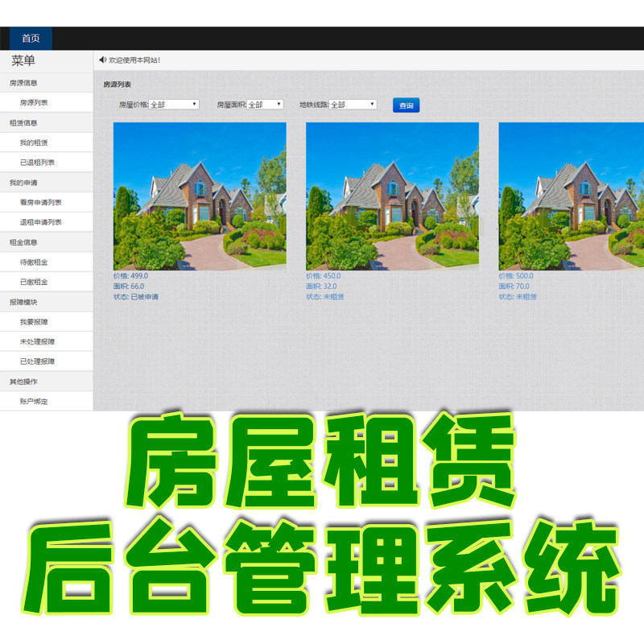Open 房源列表 in sidebar menu
Screen dimensions: 644x644
47,103
